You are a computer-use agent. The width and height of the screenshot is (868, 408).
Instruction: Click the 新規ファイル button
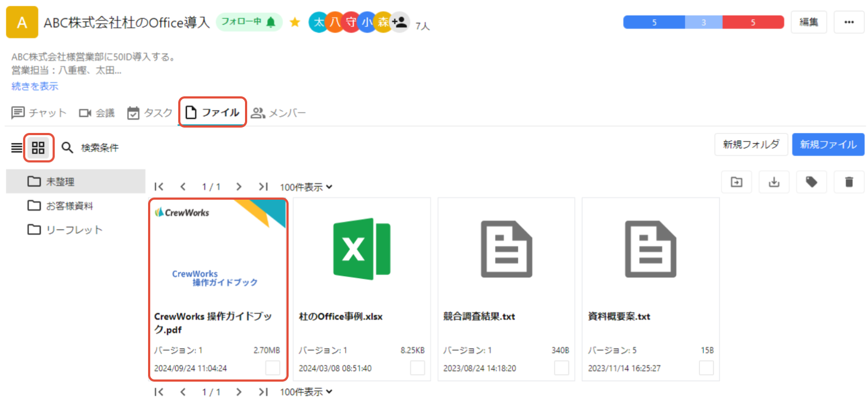(x=828, y=144)
